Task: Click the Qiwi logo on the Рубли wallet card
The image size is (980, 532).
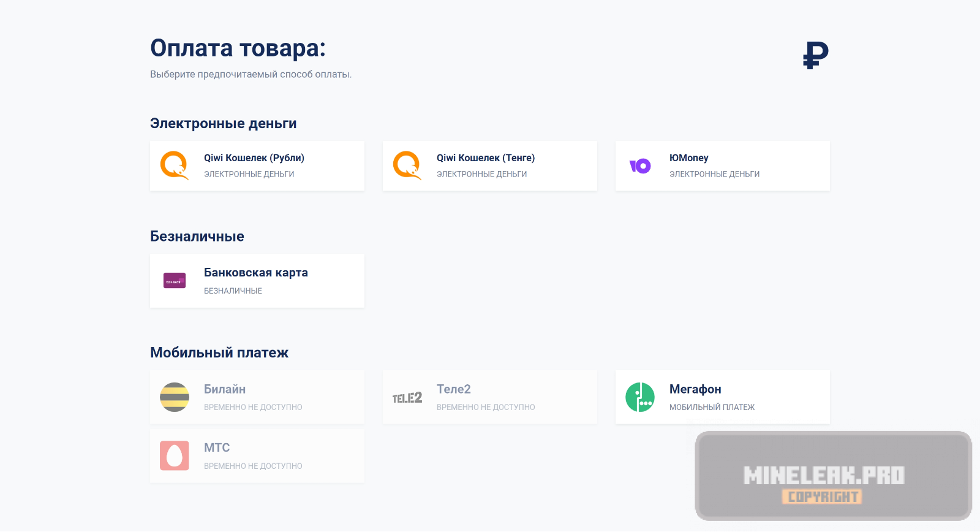Action: click(x=174, y=165)
